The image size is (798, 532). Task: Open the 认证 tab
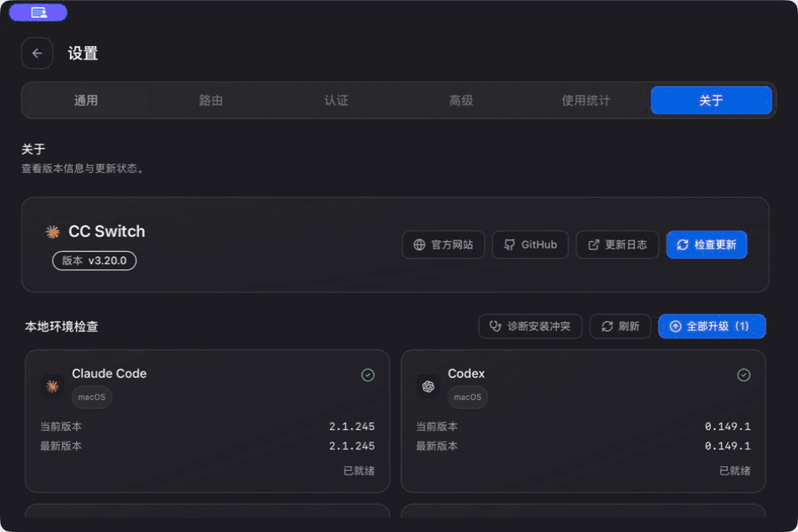point(336,100)
